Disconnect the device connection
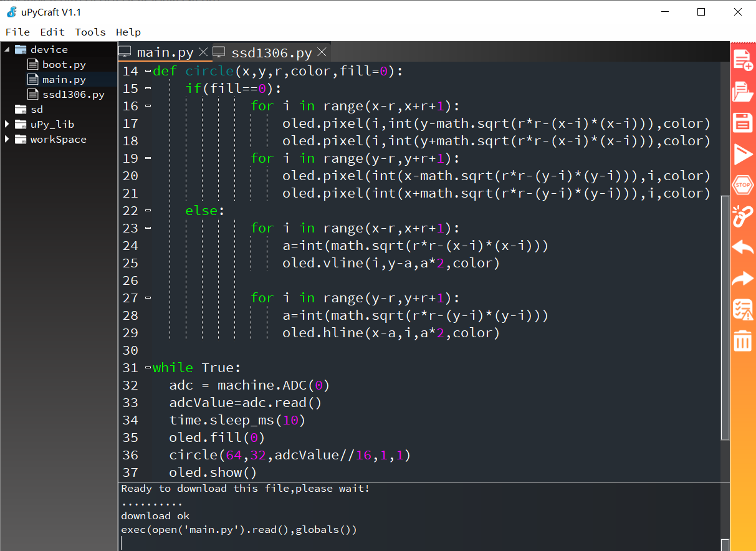 pos(742,216)
